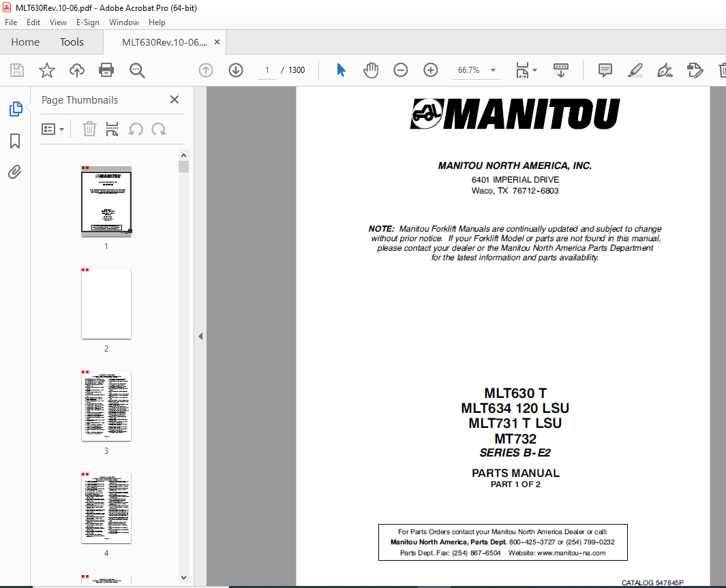Open thumbnails options dropdown menu

coord(52,129)
